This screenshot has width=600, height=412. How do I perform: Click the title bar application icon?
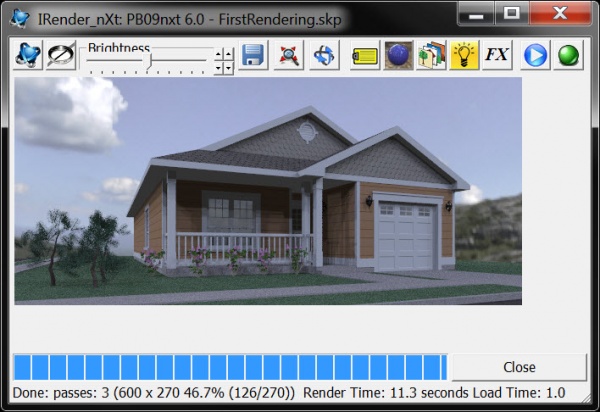coord(20,18)
